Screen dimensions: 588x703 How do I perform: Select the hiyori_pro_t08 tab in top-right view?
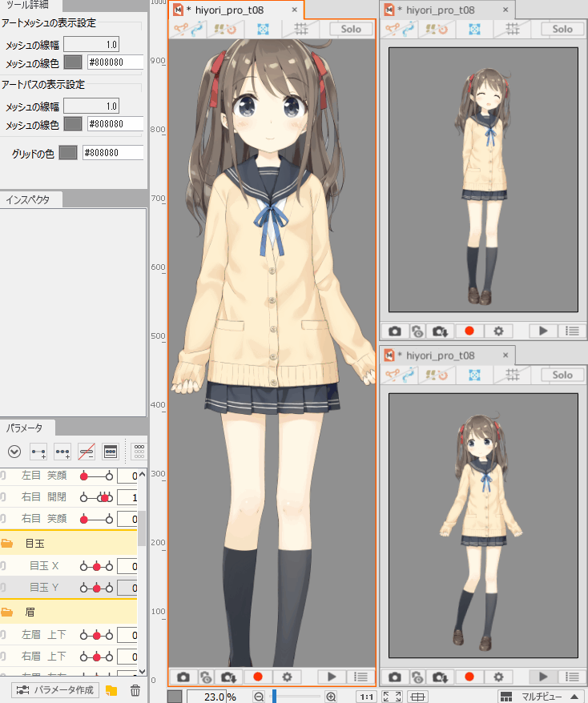coord(441,10)
